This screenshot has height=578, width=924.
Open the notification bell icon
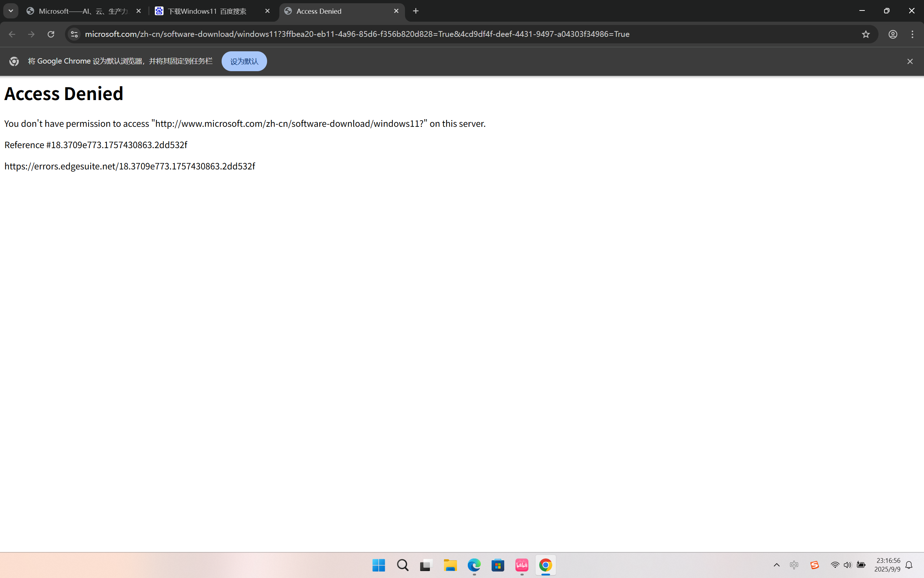tap(909, 565)
